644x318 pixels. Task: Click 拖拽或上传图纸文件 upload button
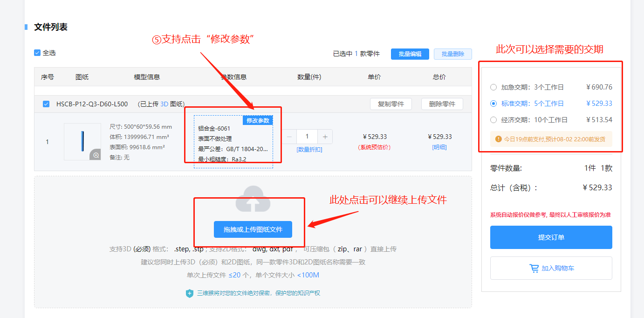point(253,229)
